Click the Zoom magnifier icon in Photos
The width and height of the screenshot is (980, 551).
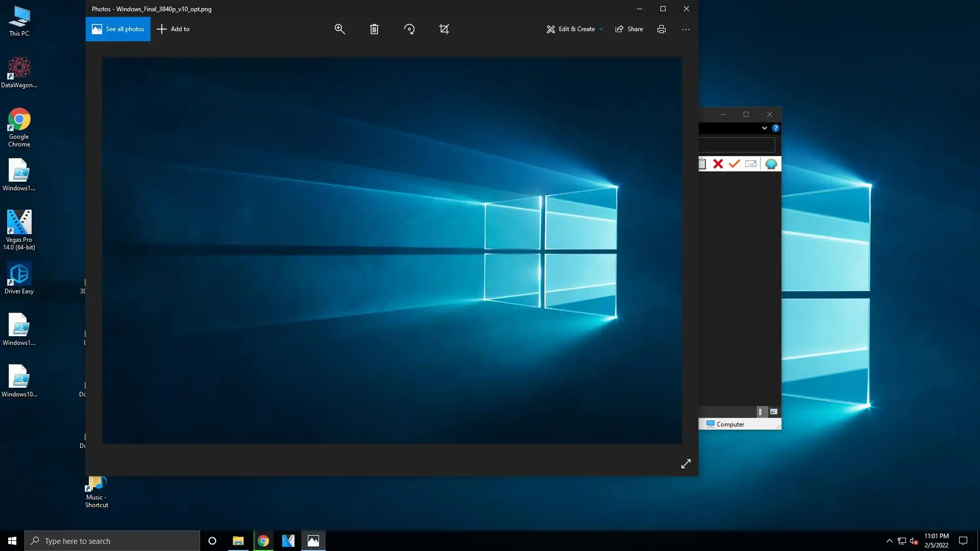(339, 29)
